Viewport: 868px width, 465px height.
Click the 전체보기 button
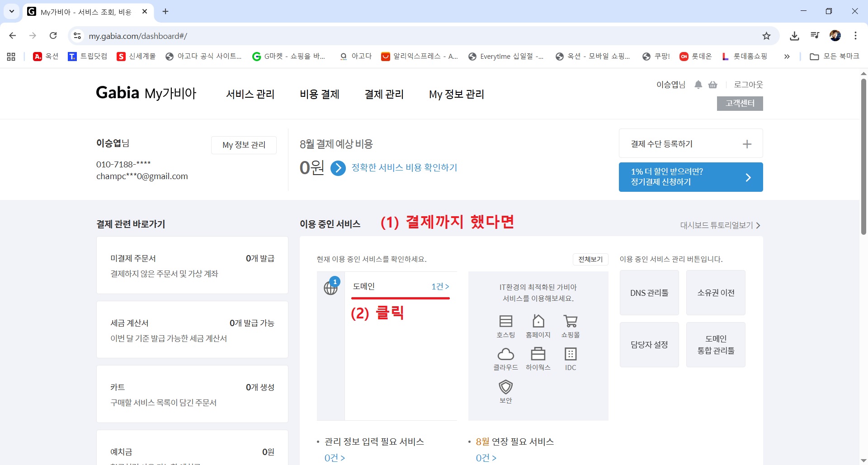(x=590, y=259)
